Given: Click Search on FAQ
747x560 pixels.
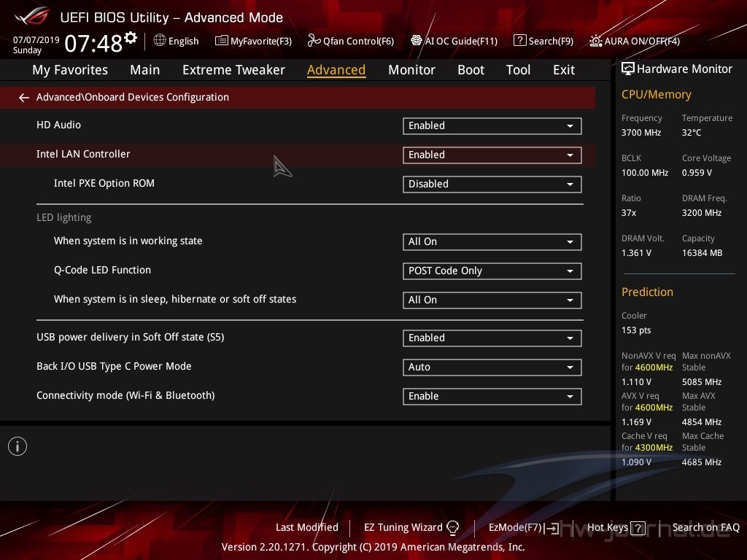Looking at the screenshot, I should (705, 528).
